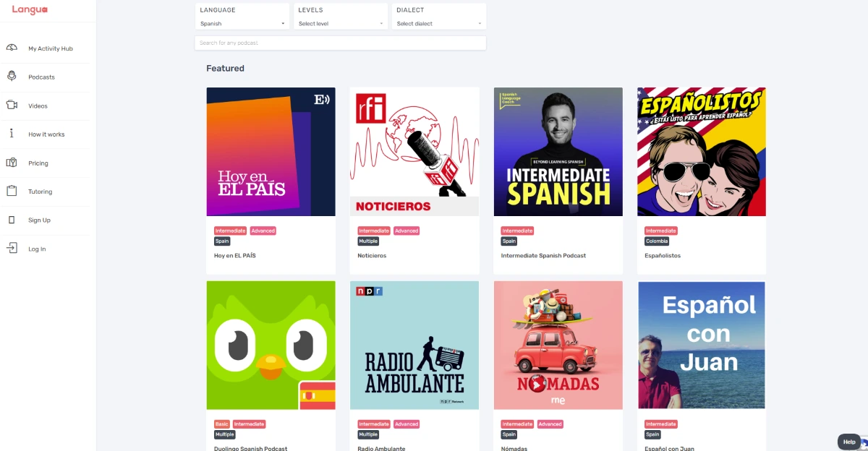Click the Langua logo

coord(30,9)
